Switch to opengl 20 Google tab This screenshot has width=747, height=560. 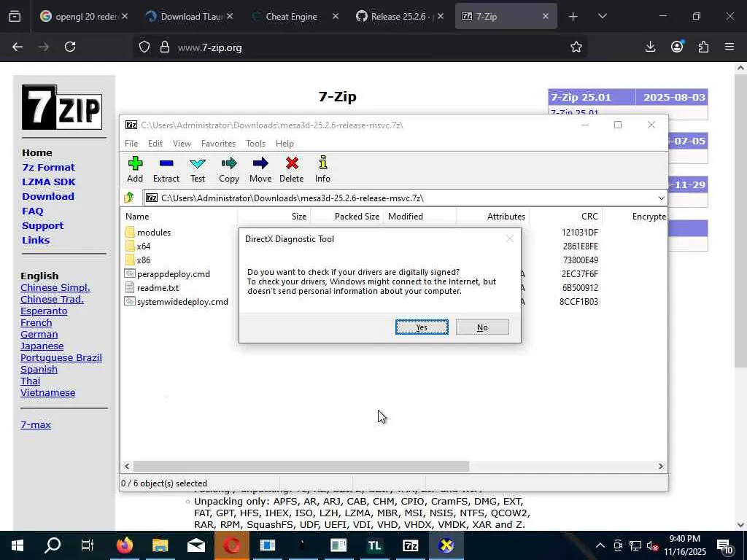point(82,16)
